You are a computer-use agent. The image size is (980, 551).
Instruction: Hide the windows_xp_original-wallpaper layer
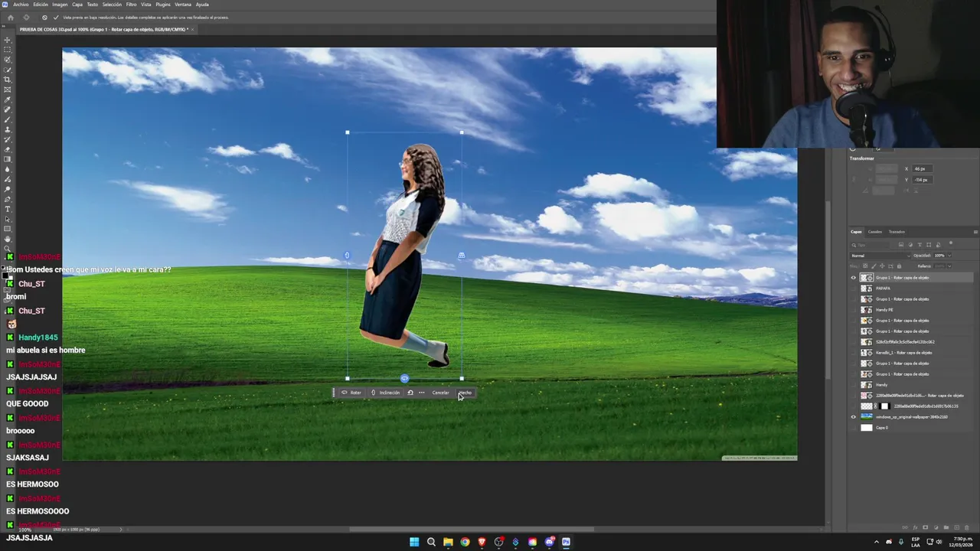[x=854, y=417]
